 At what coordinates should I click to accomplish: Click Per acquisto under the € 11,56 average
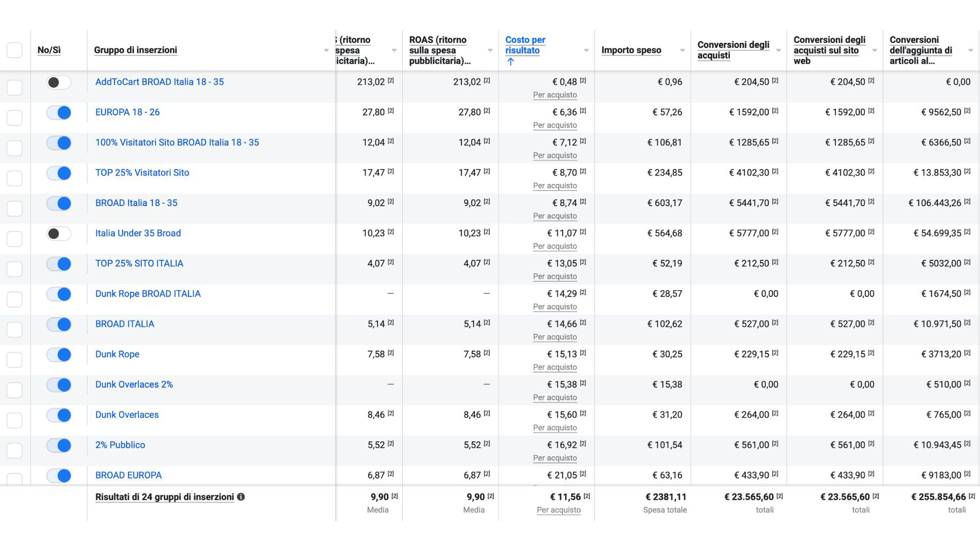point(558,510)
